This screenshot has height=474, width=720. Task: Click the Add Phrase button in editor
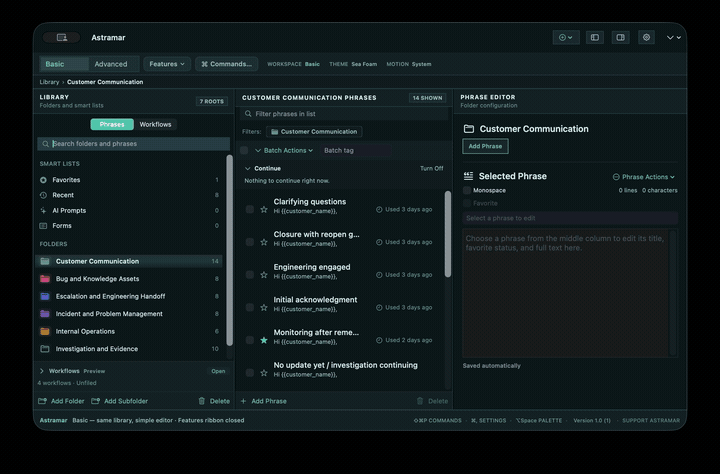pyautogui.click(x=485, y=146)
